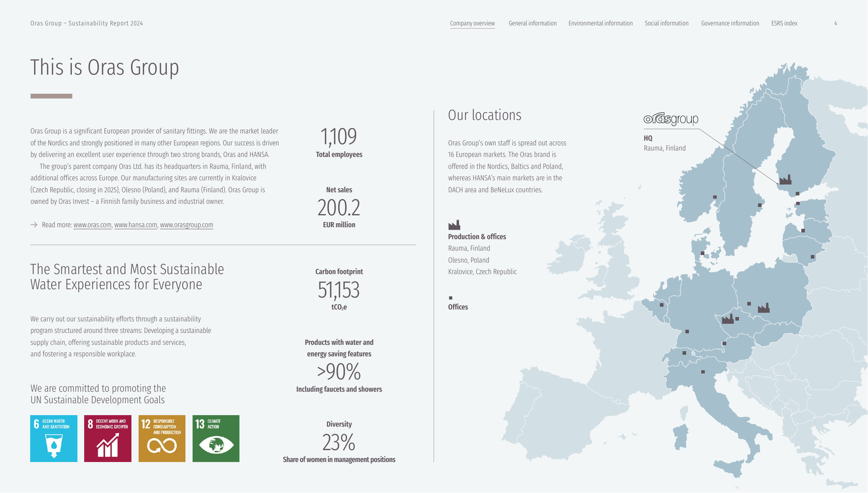Click the Olesno factory marker in Poland

(x=764, y=308)
